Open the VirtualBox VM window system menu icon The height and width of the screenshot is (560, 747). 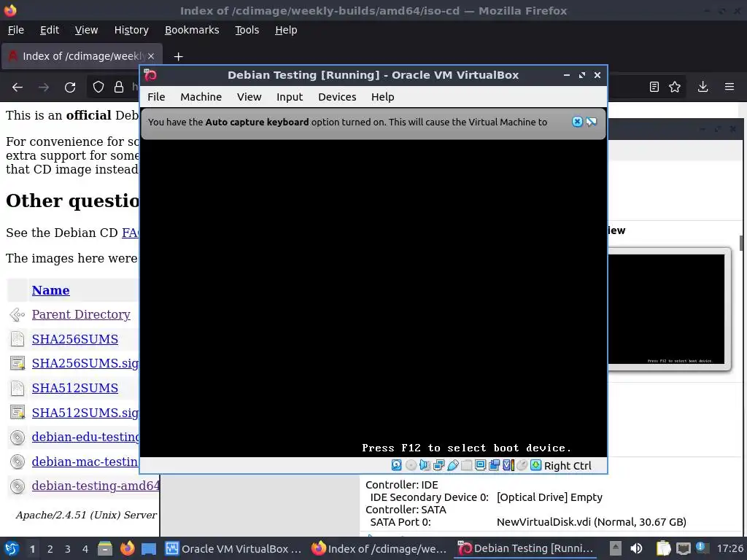150,75
